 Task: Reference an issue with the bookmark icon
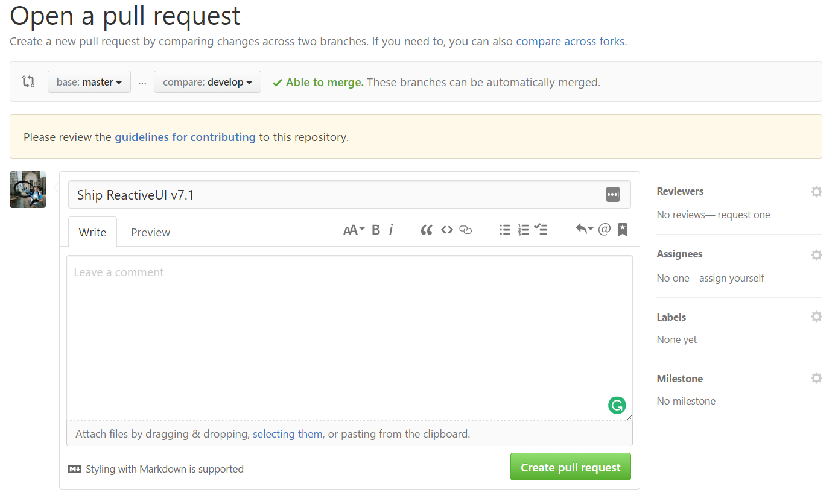[623, 230]
